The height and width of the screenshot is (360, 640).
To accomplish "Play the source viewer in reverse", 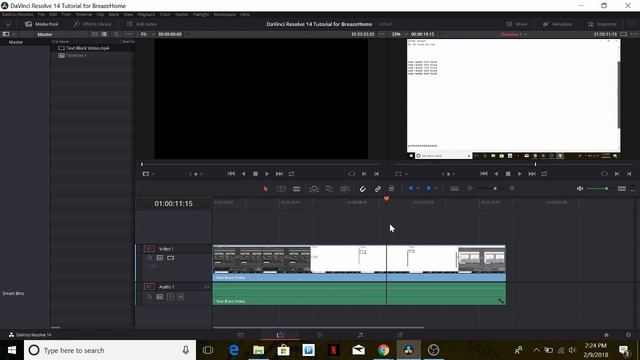I will (243, 173).
